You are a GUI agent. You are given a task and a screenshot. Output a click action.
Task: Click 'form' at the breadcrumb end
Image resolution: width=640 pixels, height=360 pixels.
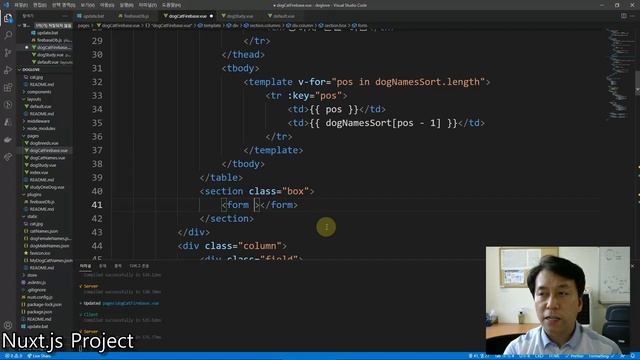pos(362,26)
